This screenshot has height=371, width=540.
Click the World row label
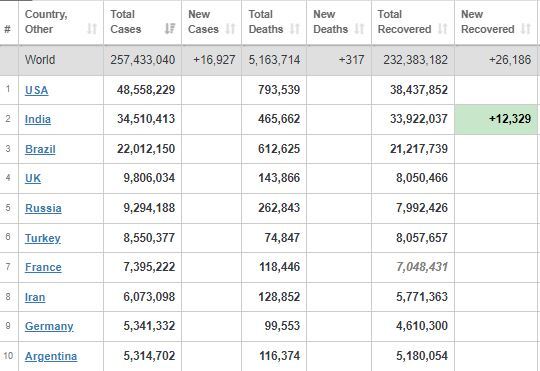[40, 60]
